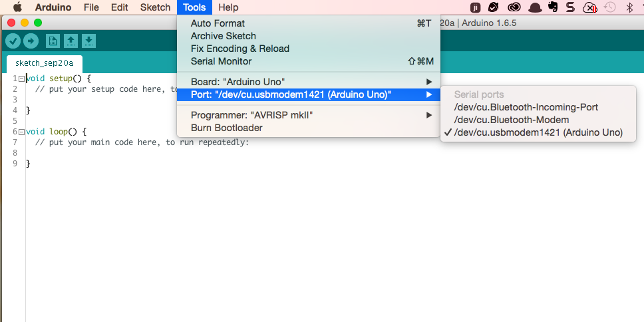Viewport: 644px width, 322px height.
Task: Click the closing brace on line 4
Action: (29, 110)
